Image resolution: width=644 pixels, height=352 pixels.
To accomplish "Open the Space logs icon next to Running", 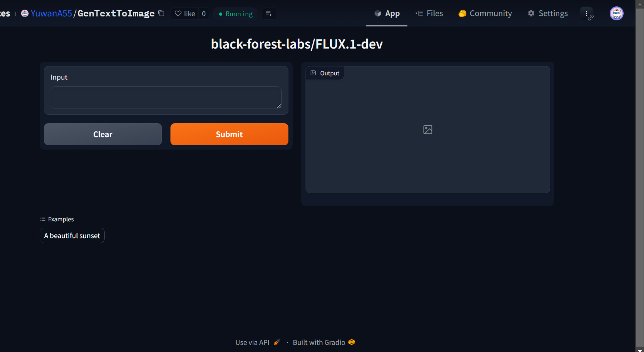I will (269, 13).
